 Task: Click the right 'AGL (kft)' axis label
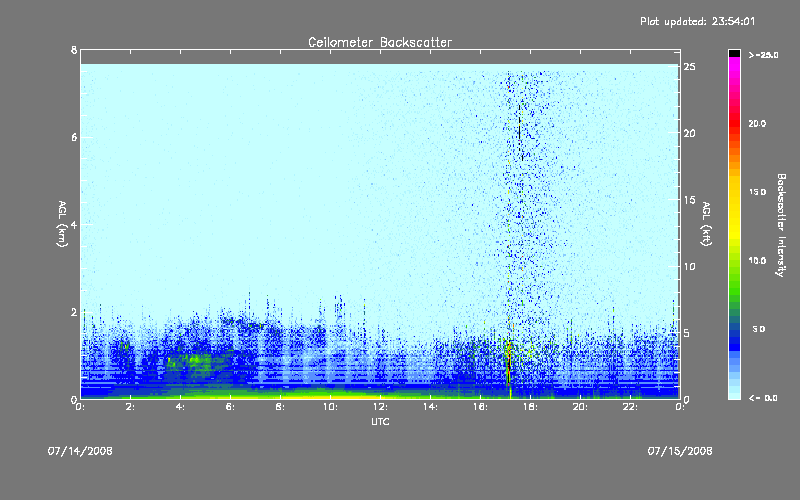pyautogui.click(x=706, y=224)
